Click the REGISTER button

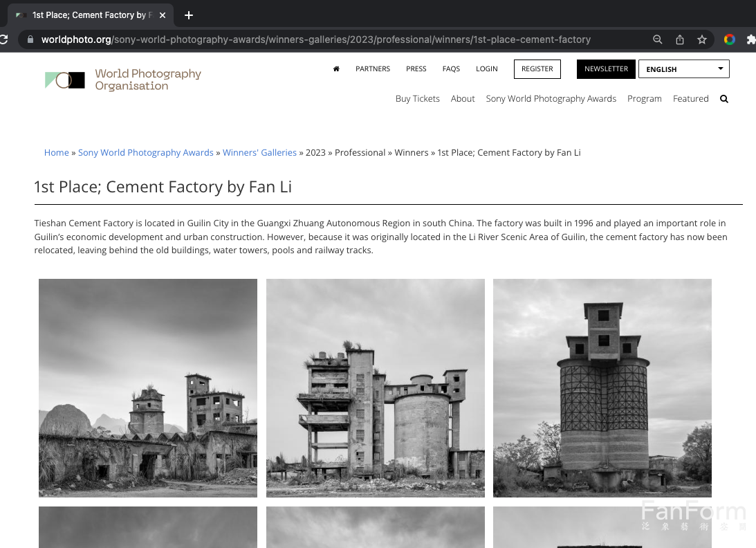coord(537,68)
